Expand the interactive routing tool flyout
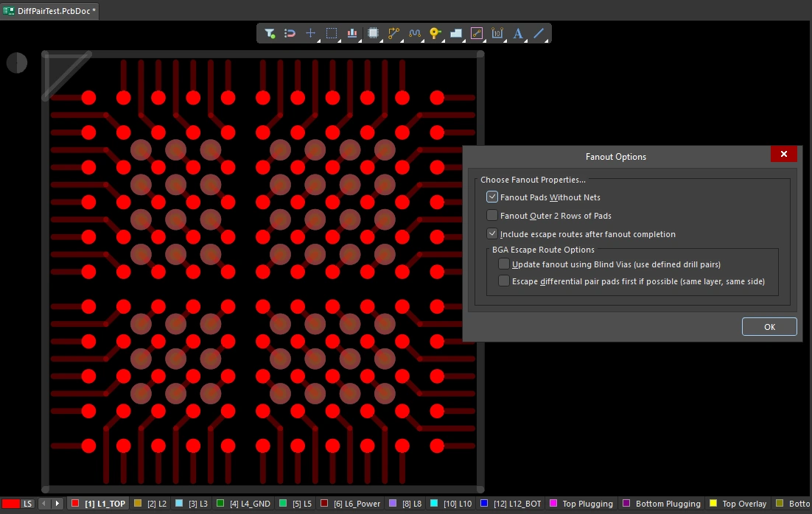The height and width of the screenshot is (514, 812). pyautogui.click(x=400, y=40)
